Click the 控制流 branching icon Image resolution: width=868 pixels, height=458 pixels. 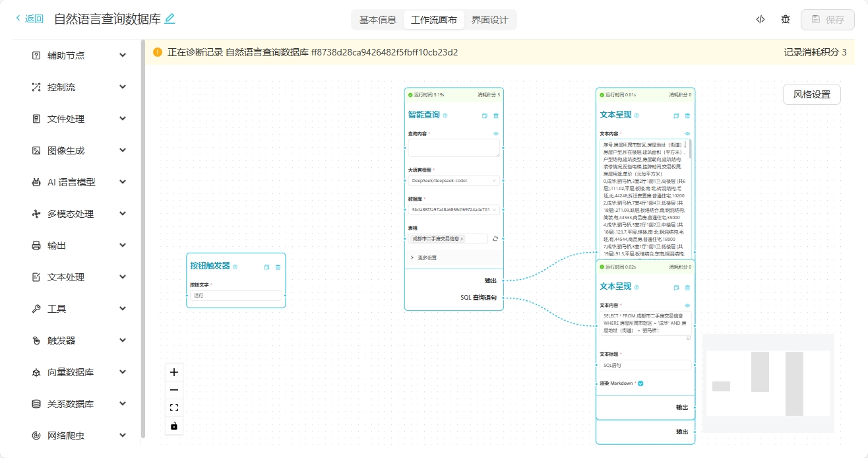pyautogui.click(x=36, y=87)
